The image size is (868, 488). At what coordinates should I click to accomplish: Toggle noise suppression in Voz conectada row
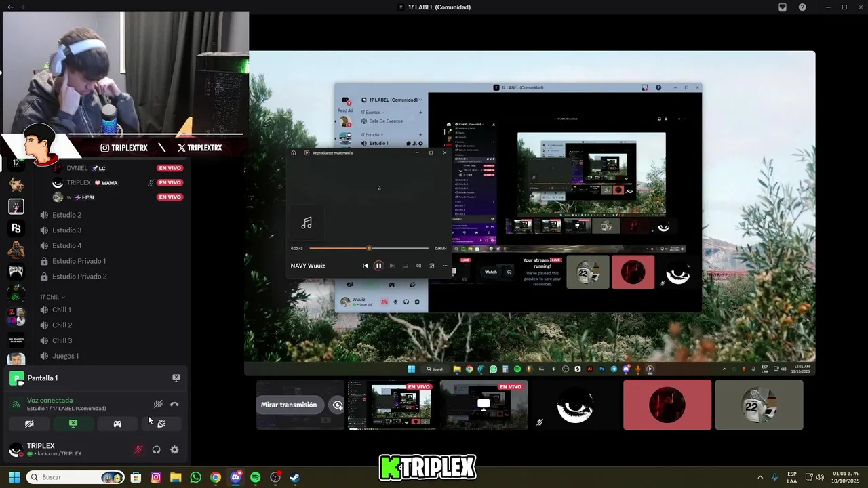(158, 404)
